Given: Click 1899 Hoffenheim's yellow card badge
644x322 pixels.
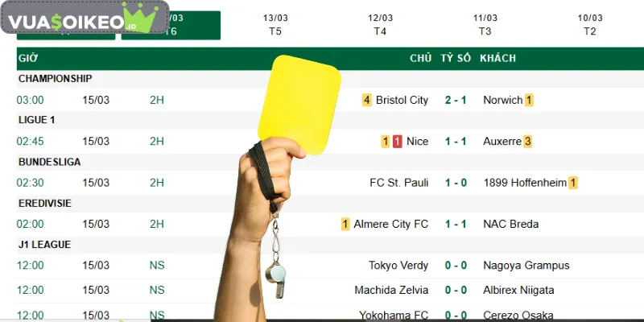Looking at the screenshot, I should (x=573, y=183).
